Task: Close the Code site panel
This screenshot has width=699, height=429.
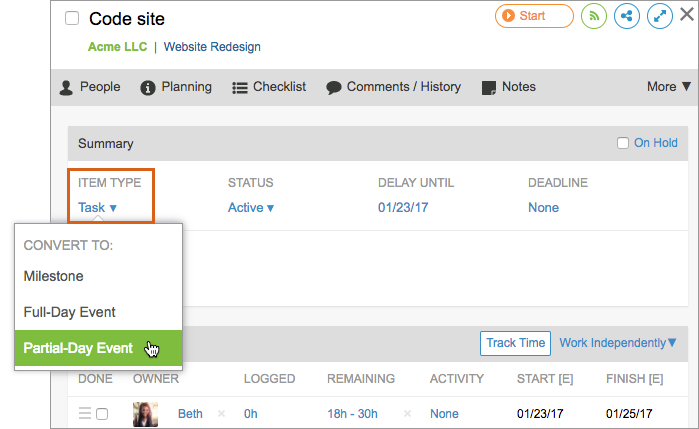Action: pos(686,15)
